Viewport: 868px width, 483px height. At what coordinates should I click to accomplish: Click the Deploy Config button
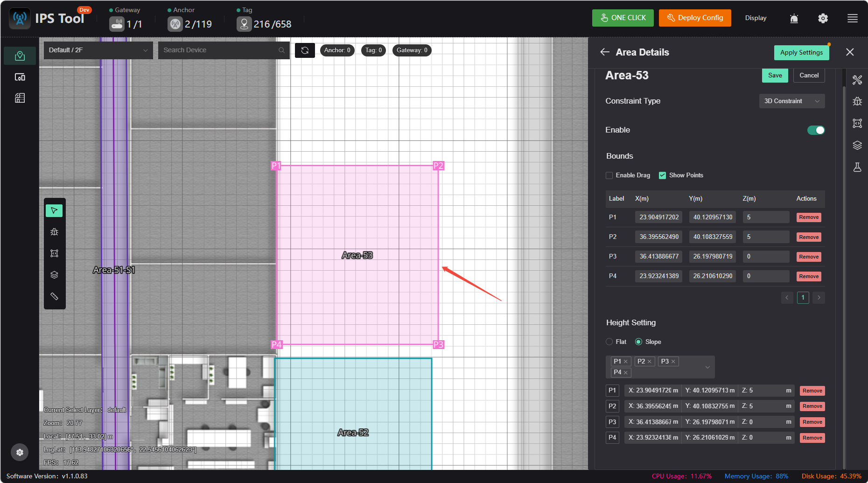pyautogui.click(x=695, y=18)
